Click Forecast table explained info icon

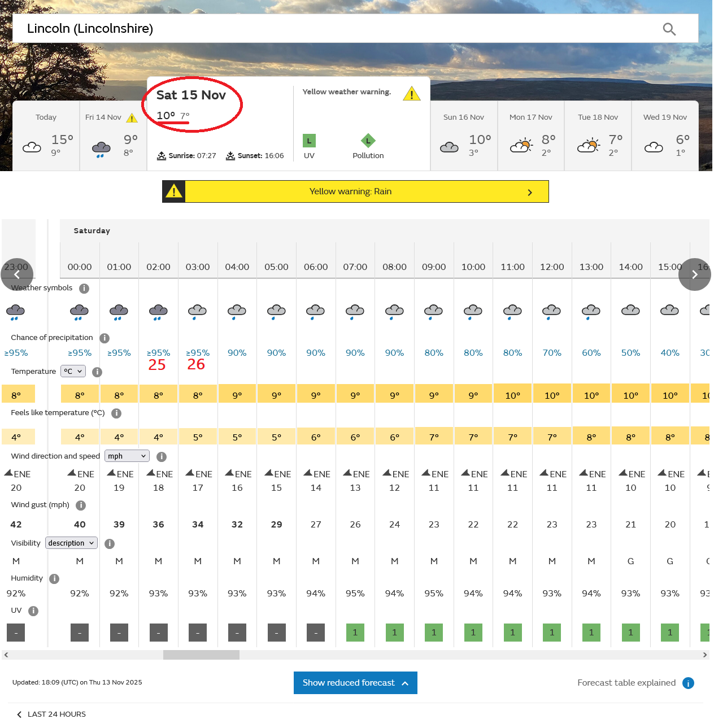point(688,683)
